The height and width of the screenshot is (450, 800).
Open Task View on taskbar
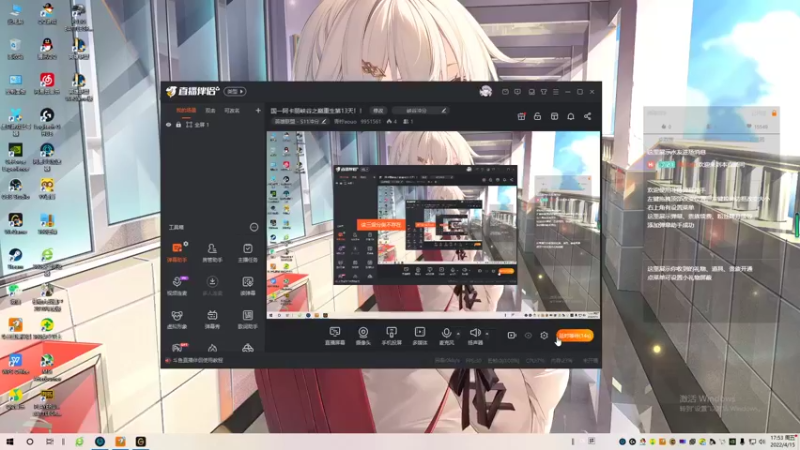(49, 441)
